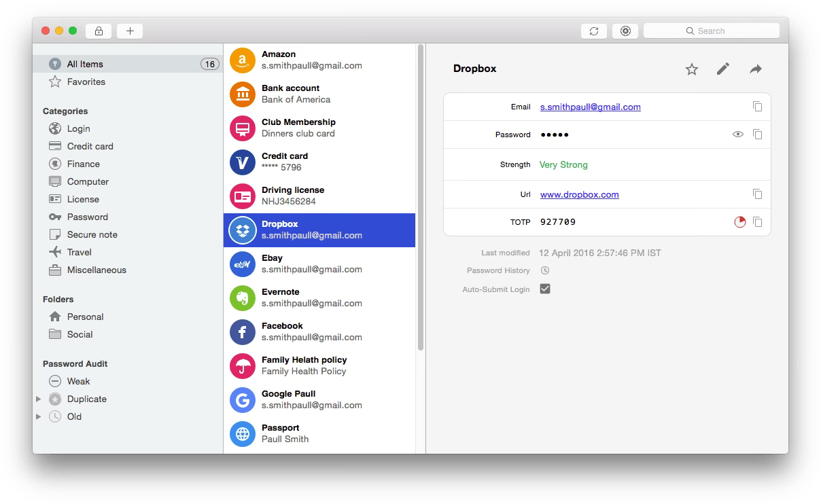Select Old in Password Audit
This screenshot has width=821, height=504.
[x=74, y=416]
